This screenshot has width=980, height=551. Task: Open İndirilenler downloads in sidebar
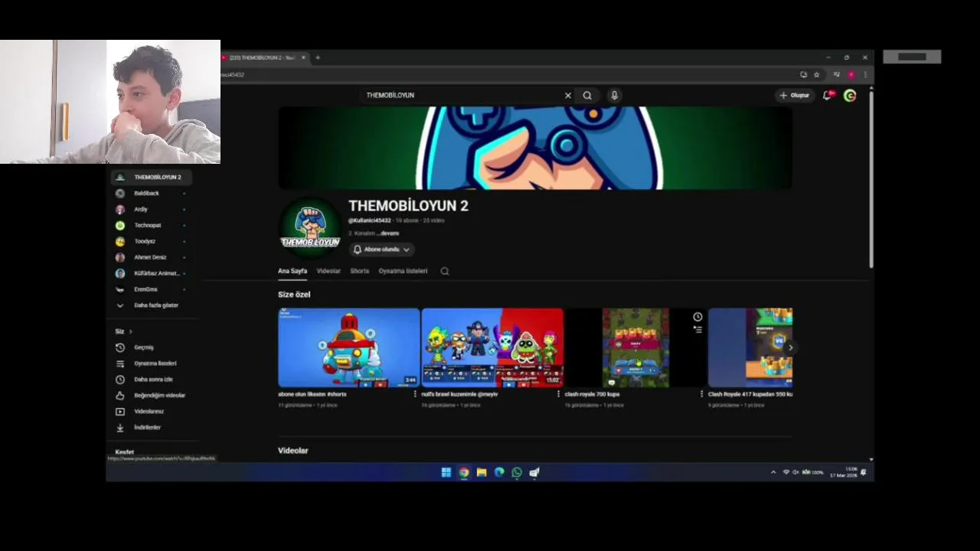coord(150,428)
